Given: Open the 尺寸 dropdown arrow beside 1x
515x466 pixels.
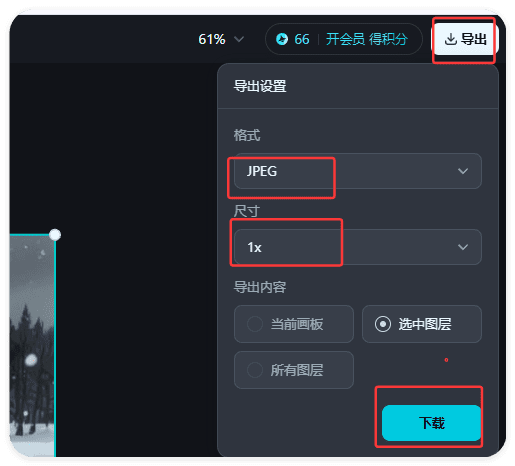Looking at the screenshot, I should click(x=463, y=247).
